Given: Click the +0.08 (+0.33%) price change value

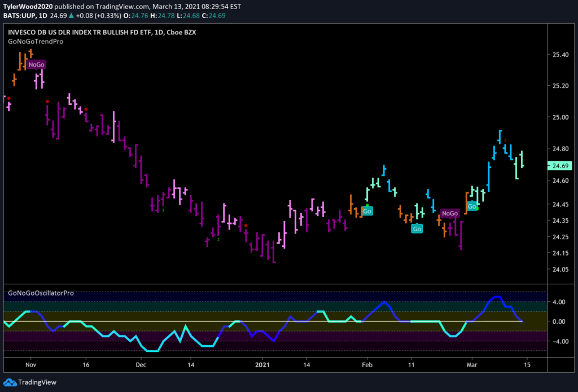Looking at the screenshot, I should 98,16.
